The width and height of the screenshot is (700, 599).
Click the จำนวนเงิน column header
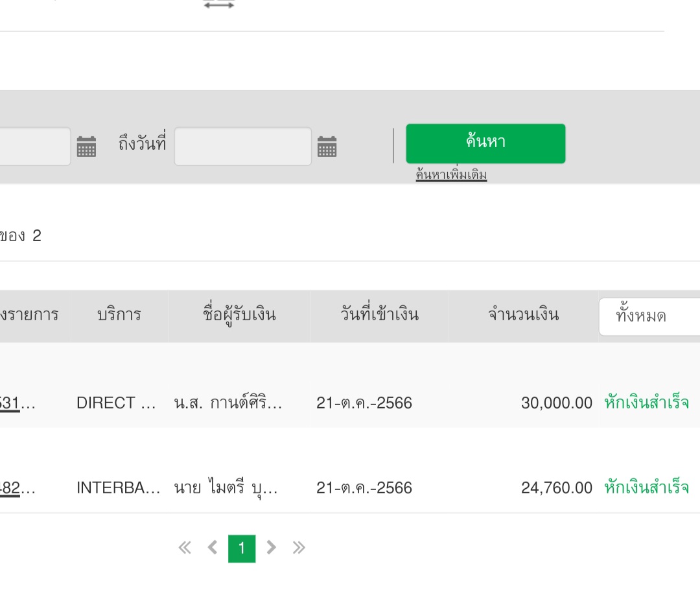click(523, 316)
